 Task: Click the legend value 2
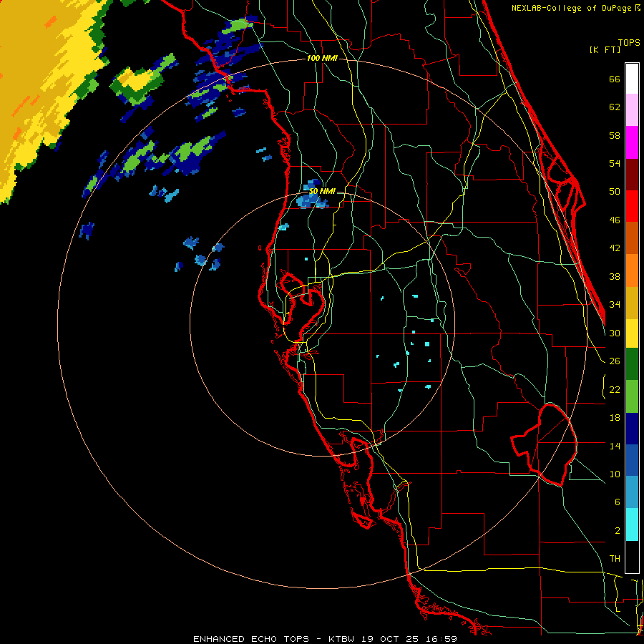tap(617, 531)
